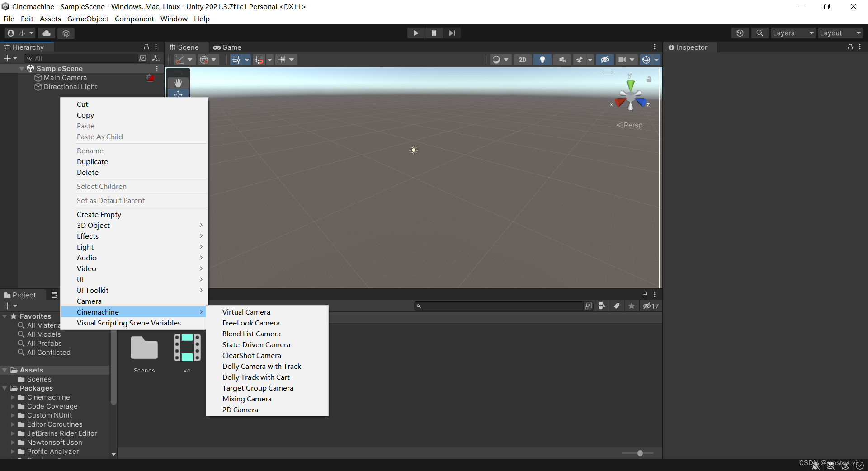Expand the Cinemachine package folder
Image resolution: width=868 pixels, height=471 pixels.
(x=13, y=397)
